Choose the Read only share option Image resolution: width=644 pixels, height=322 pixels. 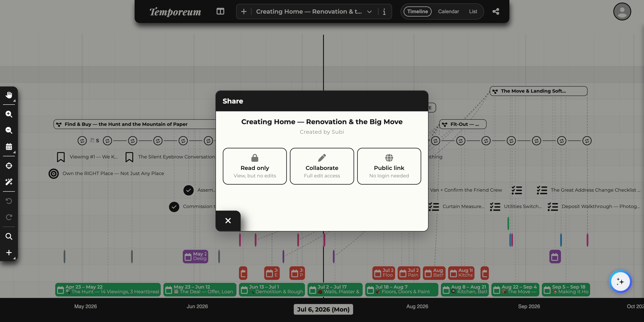[x=255, y=166]
